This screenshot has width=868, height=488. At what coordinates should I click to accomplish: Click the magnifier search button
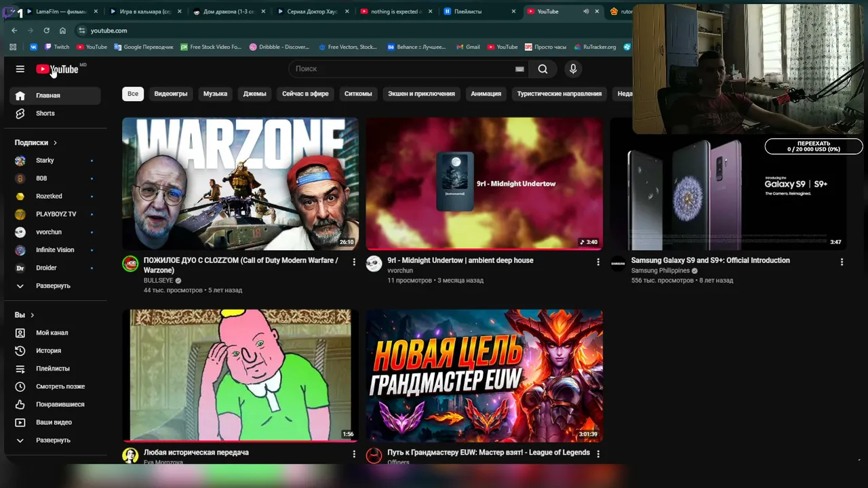pyautogui.click(x=542, y=68)
